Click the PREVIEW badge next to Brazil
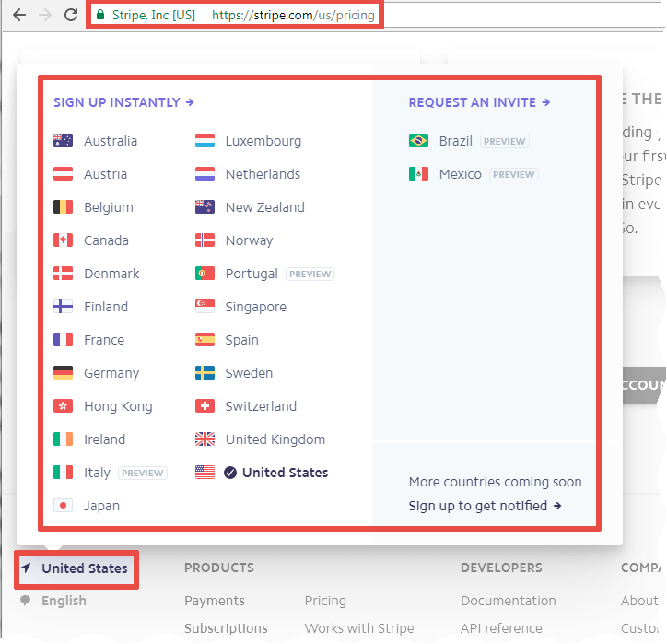667x644 pixels. 505,141
